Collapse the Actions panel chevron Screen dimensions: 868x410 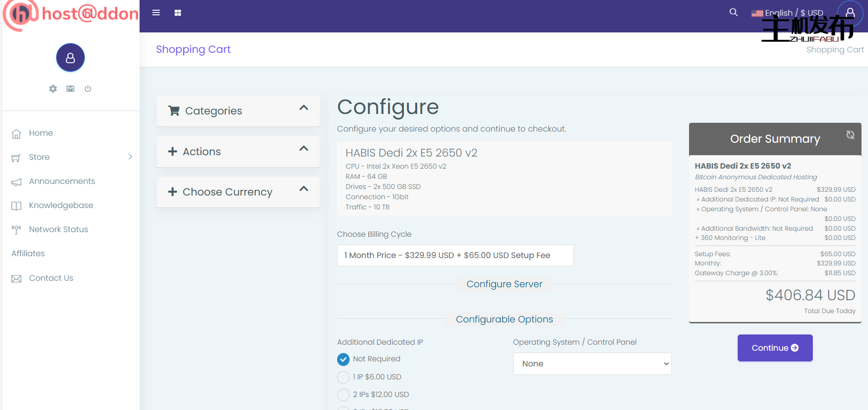click(304, 149)
